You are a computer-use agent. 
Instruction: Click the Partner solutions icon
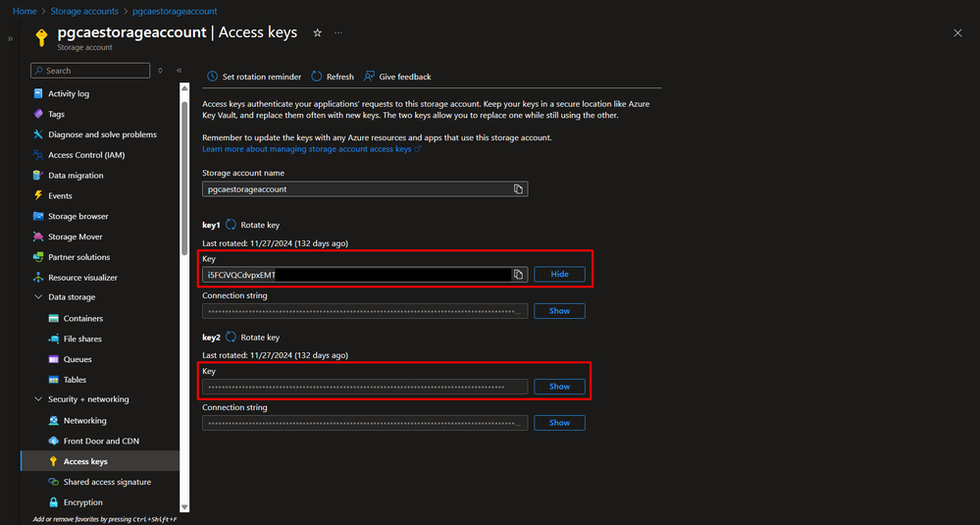(38, 257)
